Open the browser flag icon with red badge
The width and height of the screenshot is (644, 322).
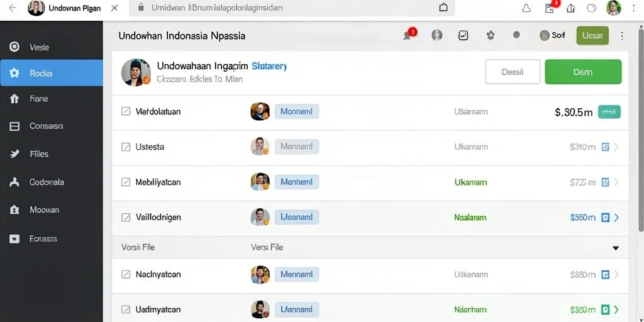click(x=550, y=8)
